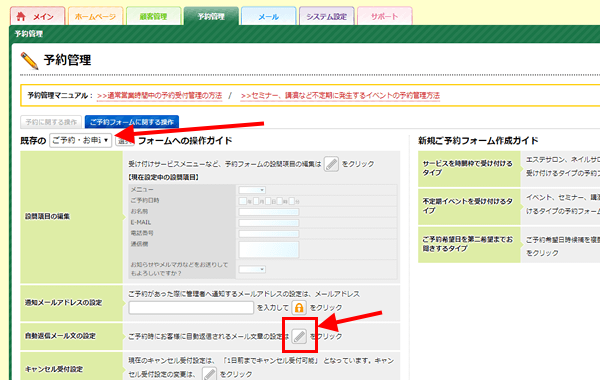Image resolution: width=600 pixels, height=380 pixels.
Task: Click the 電話番号 field in form preview
Action: (269, 233)
